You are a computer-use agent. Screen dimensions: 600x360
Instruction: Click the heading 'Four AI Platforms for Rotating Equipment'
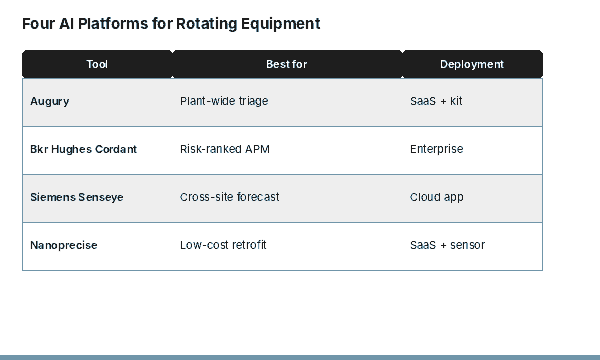coord(171,24)
